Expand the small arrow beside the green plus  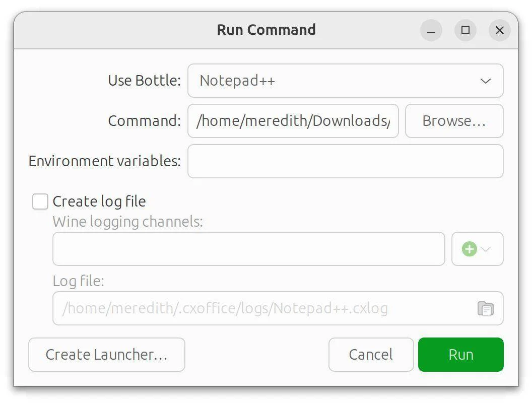tap(486, 249)
